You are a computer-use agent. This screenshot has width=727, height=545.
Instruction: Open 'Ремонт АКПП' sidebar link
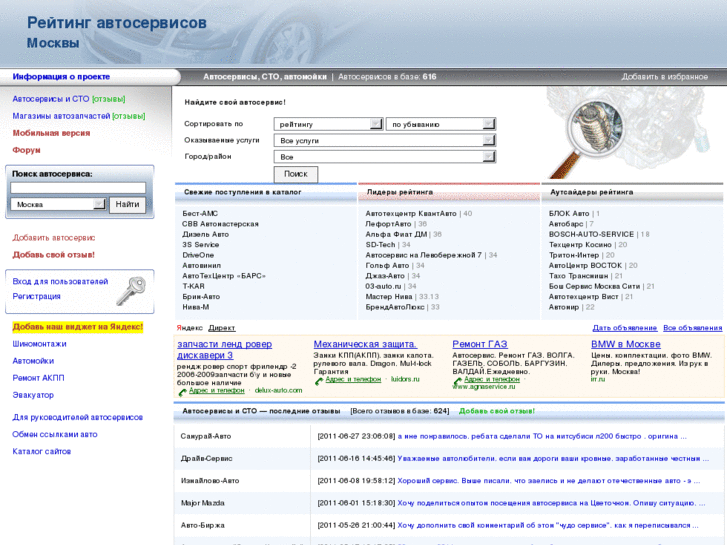[x=38, y=378]
